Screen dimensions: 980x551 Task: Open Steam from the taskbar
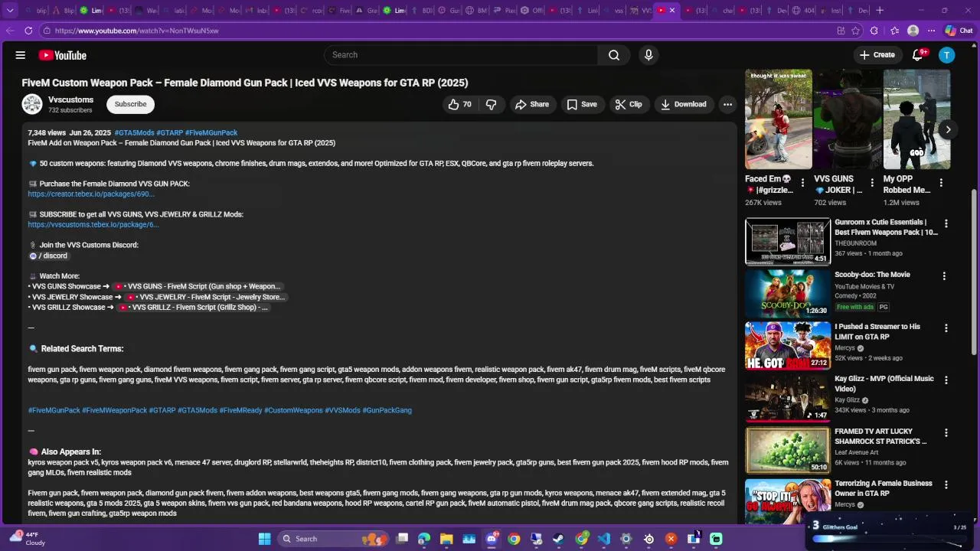point(559,539)
